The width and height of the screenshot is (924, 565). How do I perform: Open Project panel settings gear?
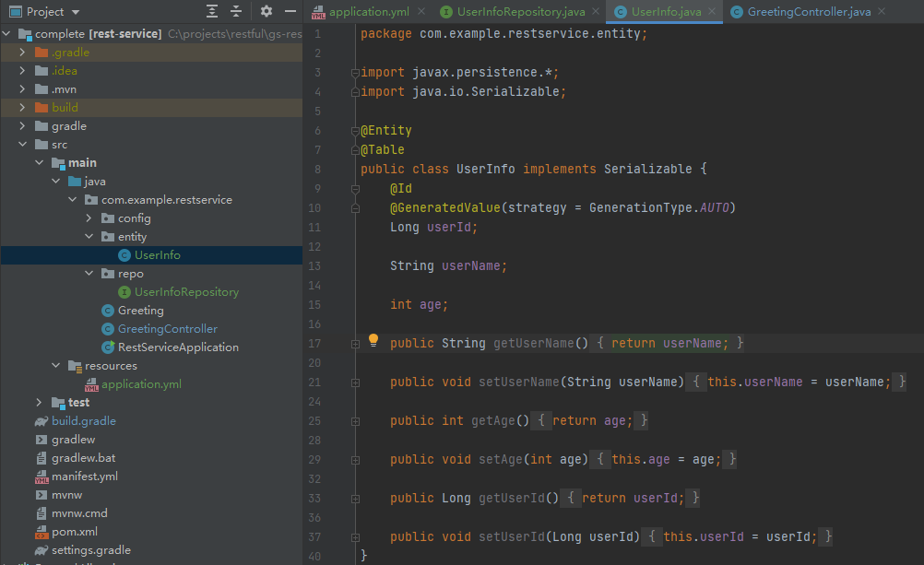(x=267, y=11)
